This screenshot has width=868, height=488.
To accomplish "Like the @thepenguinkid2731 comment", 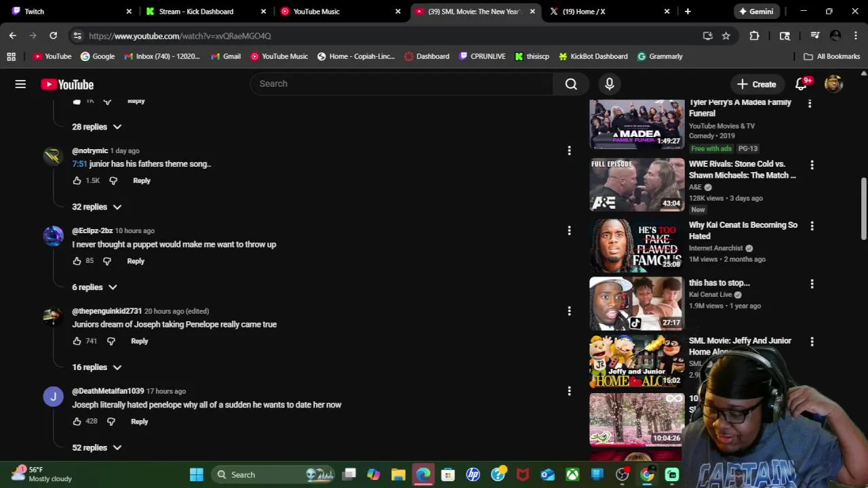I will click(77, 341).
